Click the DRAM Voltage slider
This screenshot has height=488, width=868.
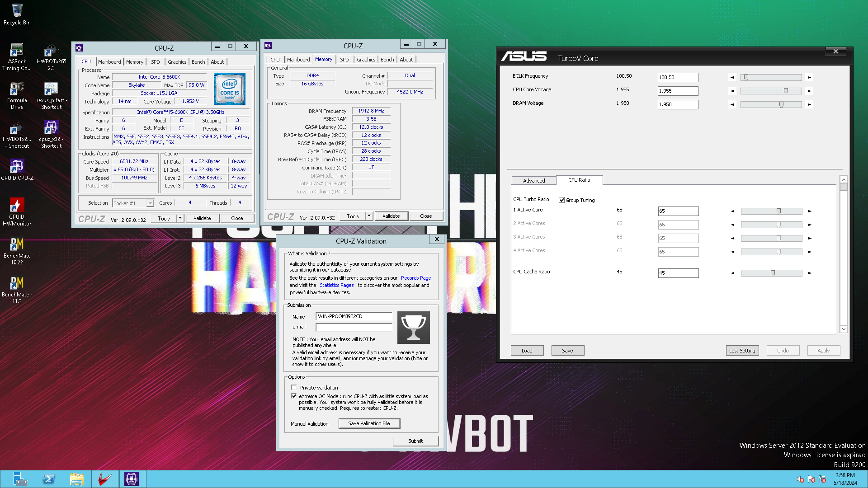pyautogui.click(x=771, y=104)
